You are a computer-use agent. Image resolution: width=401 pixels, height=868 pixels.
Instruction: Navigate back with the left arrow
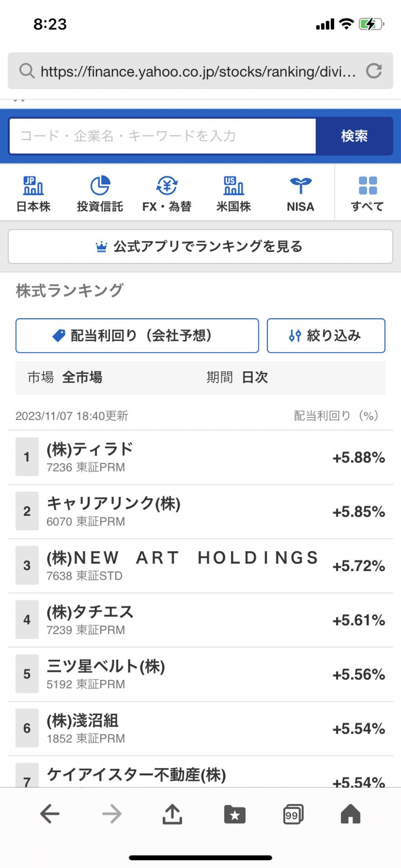50,814
